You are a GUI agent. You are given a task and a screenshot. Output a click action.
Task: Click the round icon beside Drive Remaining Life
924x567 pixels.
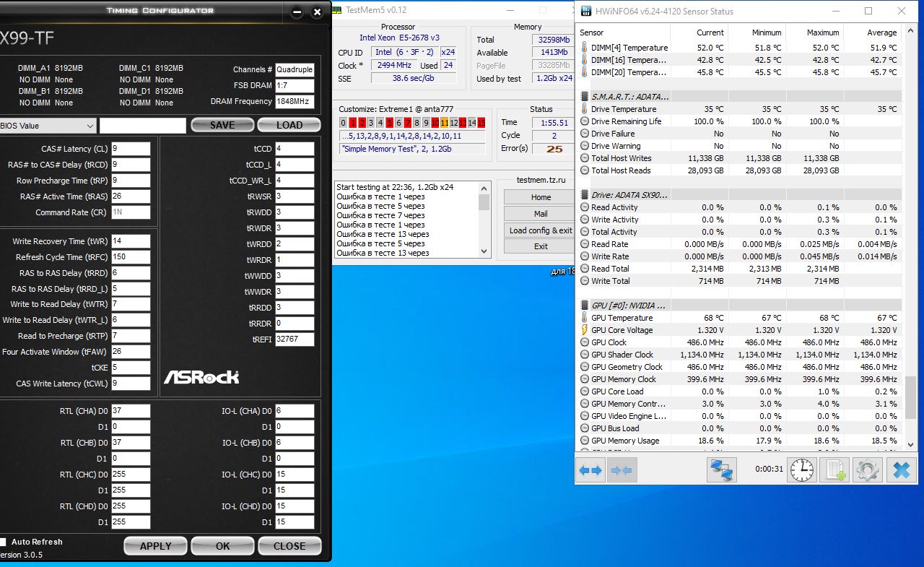(x=585, y=121)
